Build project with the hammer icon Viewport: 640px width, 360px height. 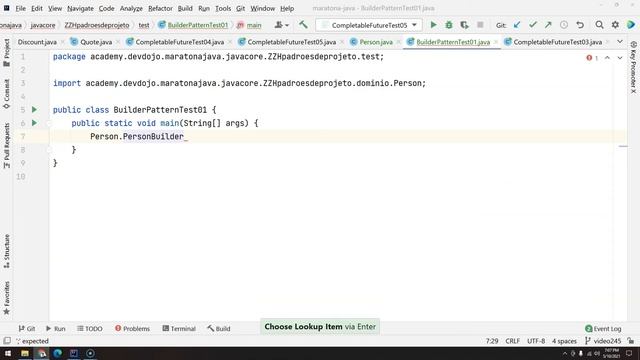point(303,25)
